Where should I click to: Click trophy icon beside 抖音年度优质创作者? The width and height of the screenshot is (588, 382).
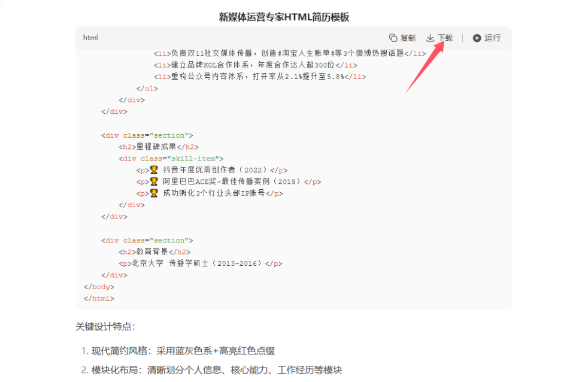point(154,170)
